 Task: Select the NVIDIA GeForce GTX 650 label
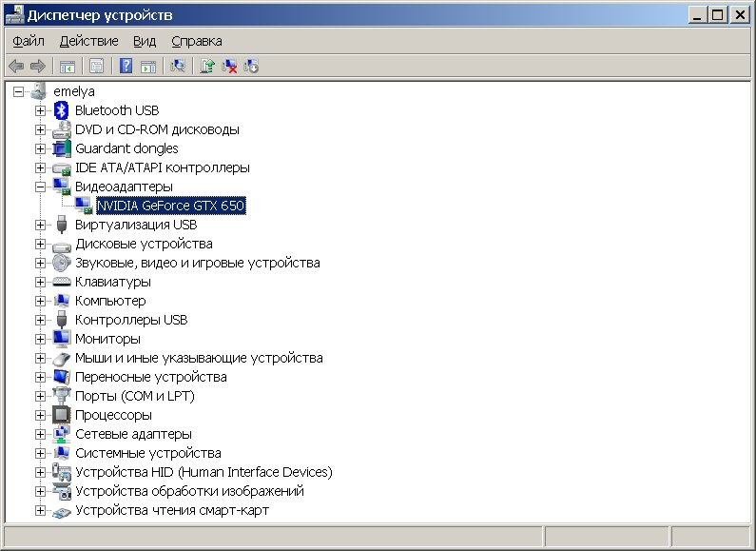click(170, 206)
